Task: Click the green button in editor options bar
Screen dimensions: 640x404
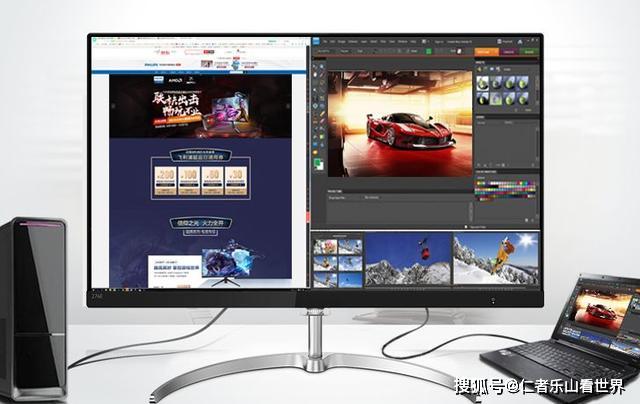Action: point(429,51)
